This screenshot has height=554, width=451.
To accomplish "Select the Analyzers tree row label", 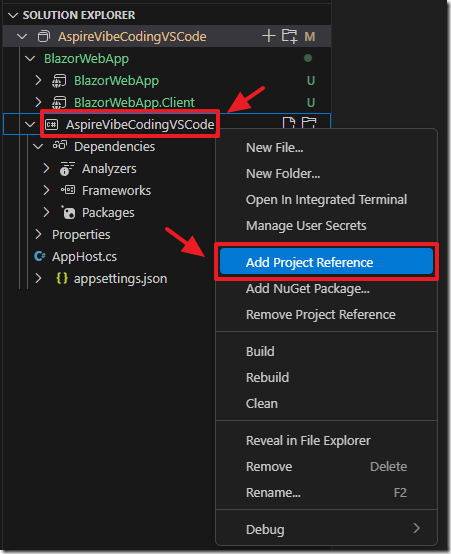I will pos(109,169).
